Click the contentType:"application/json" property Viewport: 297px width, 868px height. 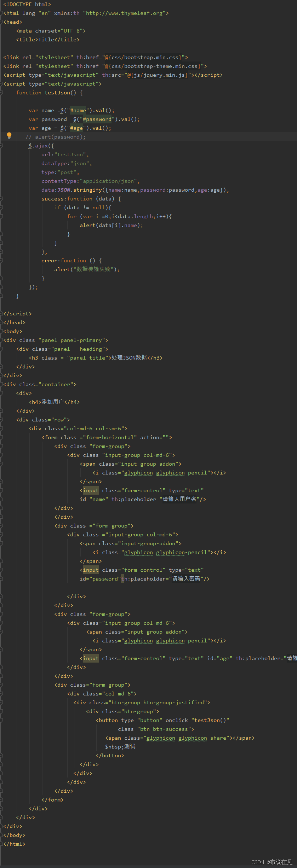(x=91, y=181)
